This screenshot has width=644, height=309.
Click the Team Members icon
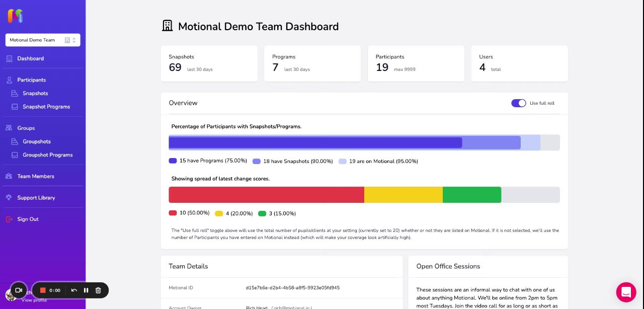tap(9, 176)
